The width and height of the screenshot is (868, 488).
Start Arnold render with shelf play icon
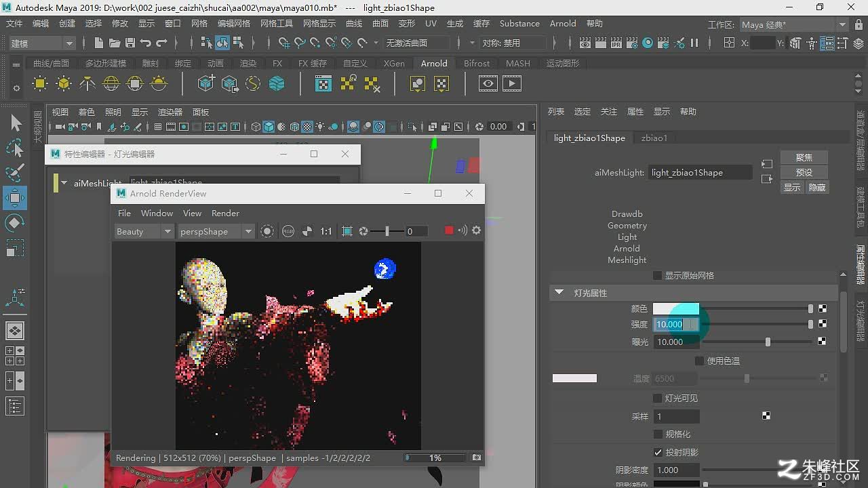click(512, 84)
